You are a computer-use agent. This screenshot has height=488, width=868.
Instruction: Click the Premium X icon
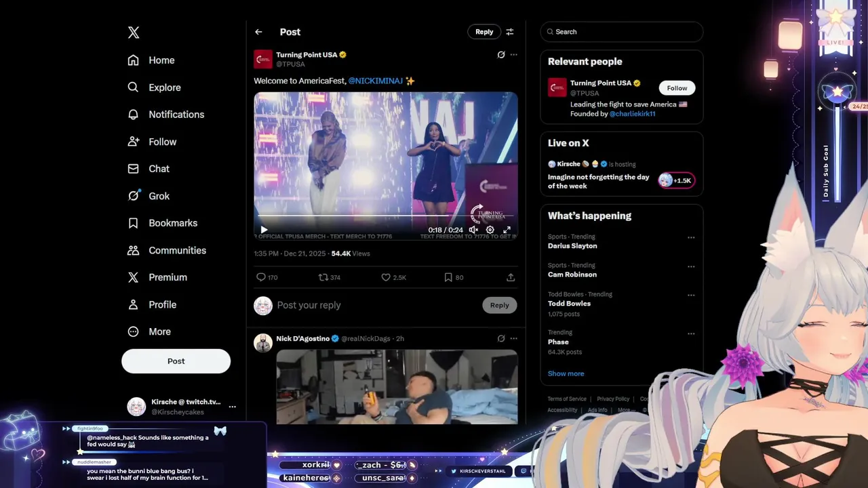click(x=134, y=277)
